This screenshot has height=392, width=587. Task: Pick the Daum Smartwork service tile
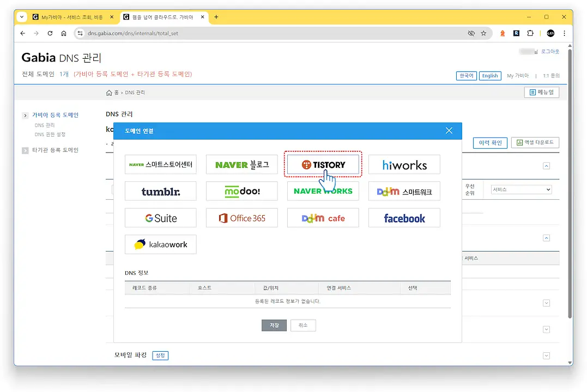pos(404,191)
